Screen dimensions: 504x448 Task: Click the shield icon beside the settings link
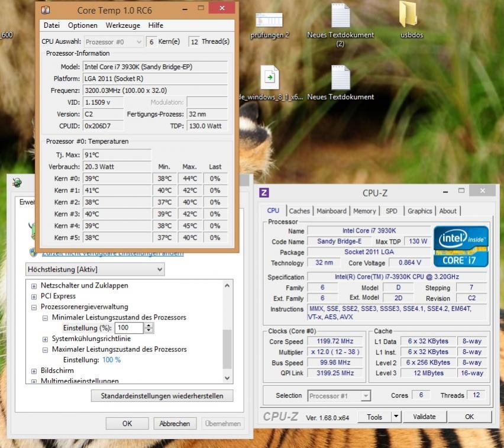(33, 253)
